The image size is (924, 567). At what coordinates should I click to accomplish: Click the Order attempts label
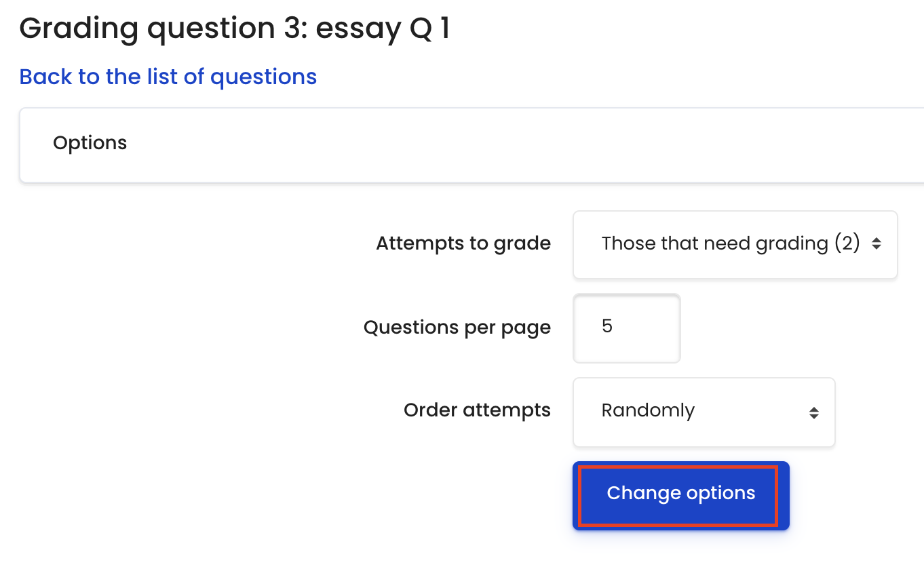point(477,410)
